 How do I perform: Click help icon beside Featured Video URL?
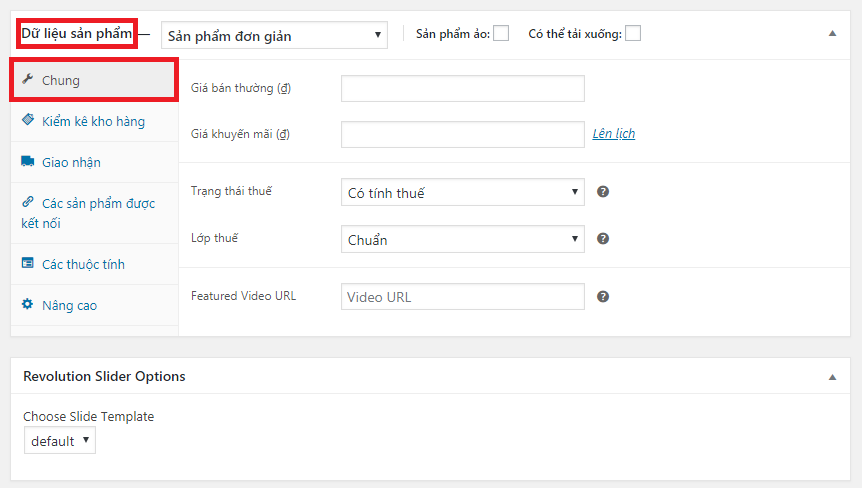pyautogui.click(x=603, y=297)
